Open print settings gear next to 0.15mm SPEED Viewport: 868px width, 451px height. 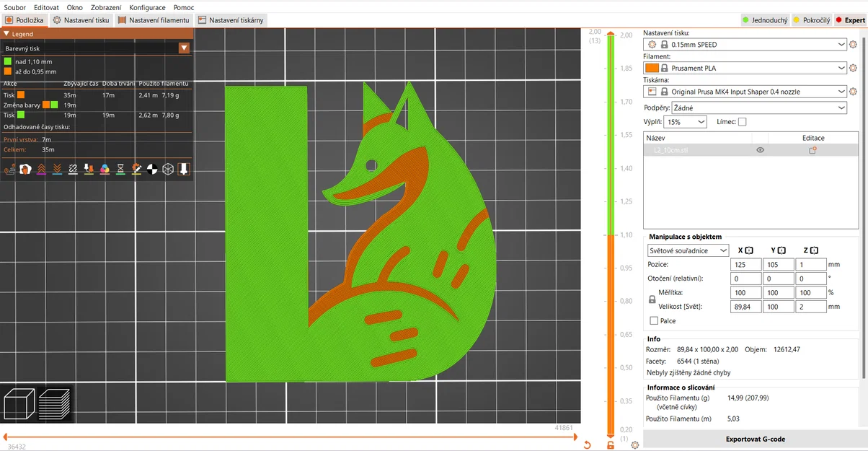point(854,45)
